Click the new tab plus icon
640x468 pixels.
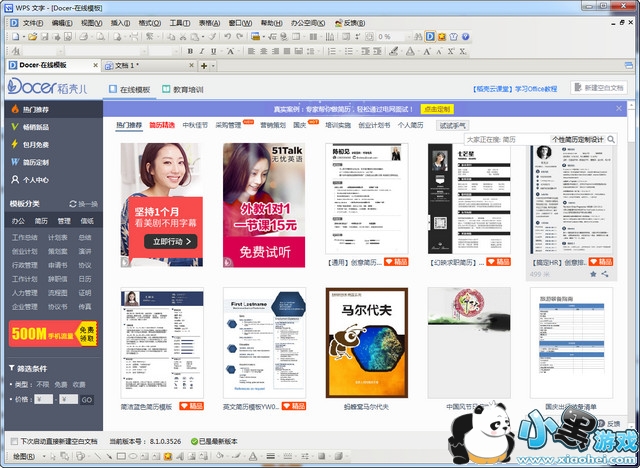tap(204, 66)
